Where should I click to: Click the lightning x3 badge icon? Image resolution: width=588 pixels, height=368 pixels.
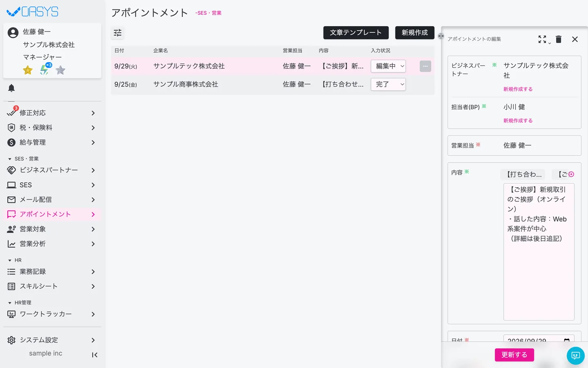45,69
